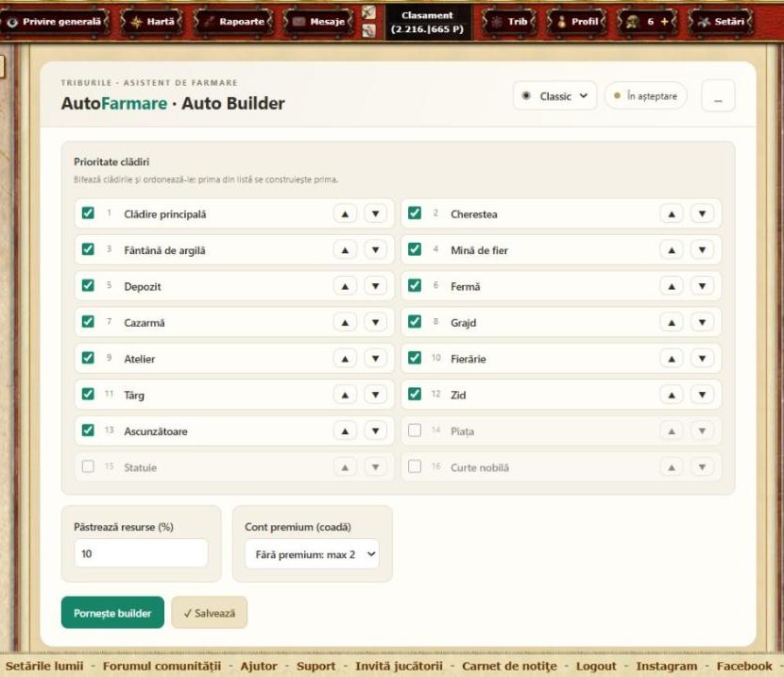The height and width of the screenshot is (677, 784).
Task: Click the Pornește builder button
Action: [112, 613]
